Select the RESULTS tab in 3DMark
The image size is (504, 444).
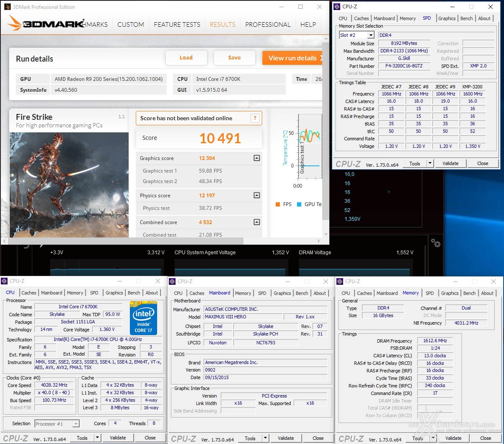tap(222, 24)
